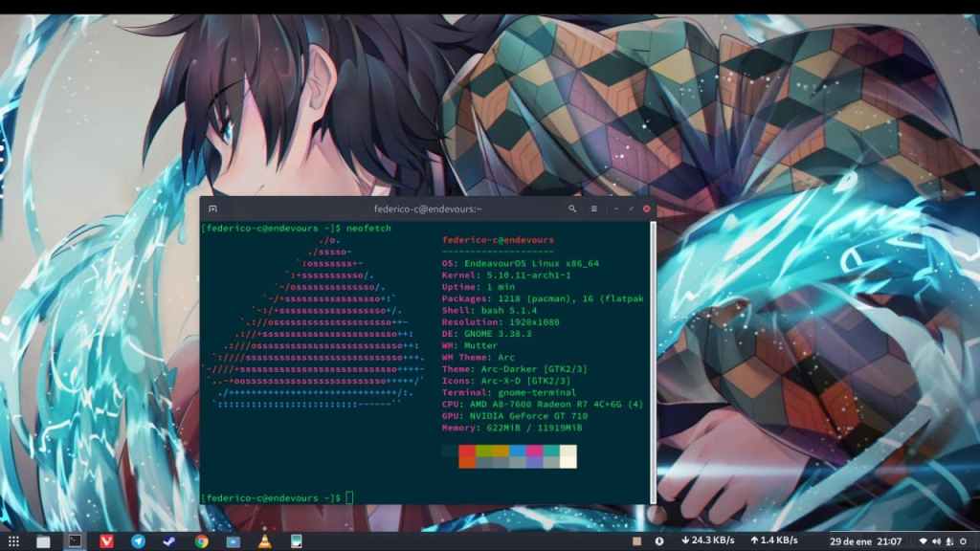This screenshot has height=551, width=980.
Task: Focus the terminal icon in the taskbar
Action: (x=75, y=541)
